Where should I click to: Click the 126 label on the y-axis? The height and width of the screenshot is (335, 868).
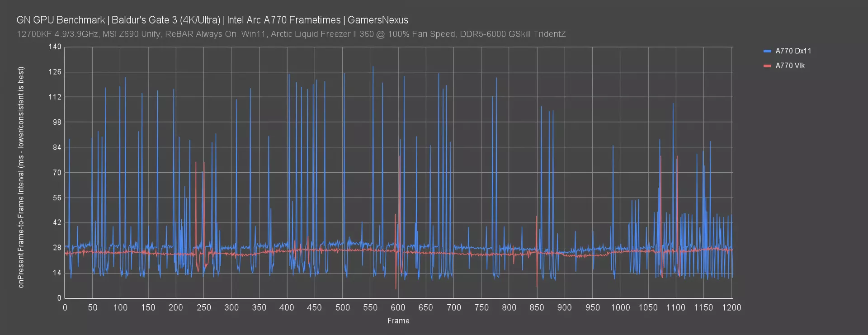click(x=55, y=72)
